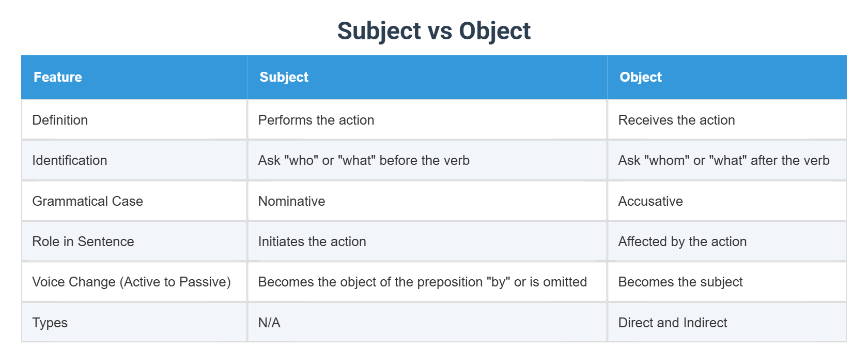This screenshot has width=868, height=364.
Task: Select the Subject column header
Action: point(427,77)
